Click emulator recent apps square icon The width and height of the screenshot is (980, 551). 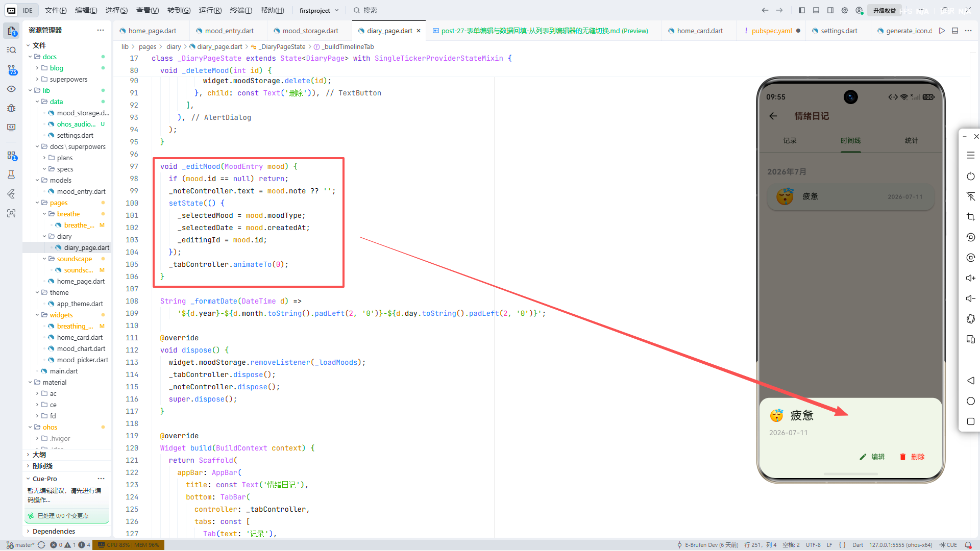[x=971, y=421]
